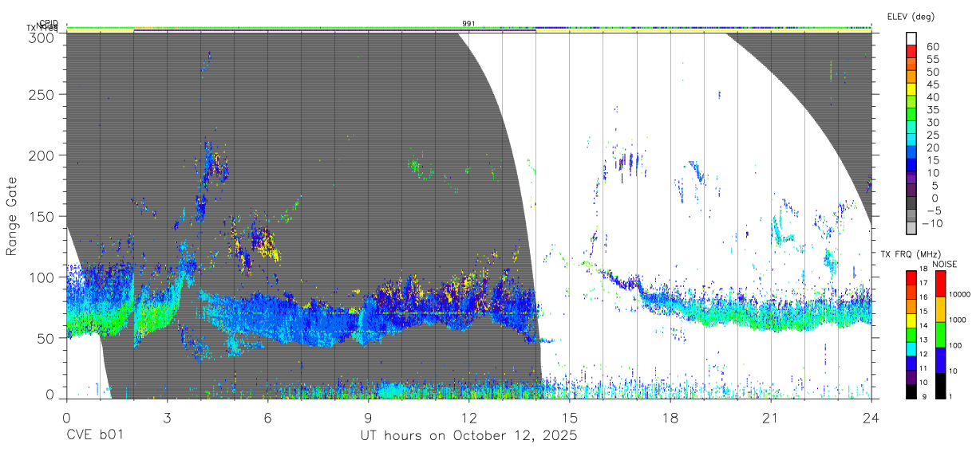Click the green segment of NOISE colorbar
This screenshot has height=452, width=980.
point(940,333)
